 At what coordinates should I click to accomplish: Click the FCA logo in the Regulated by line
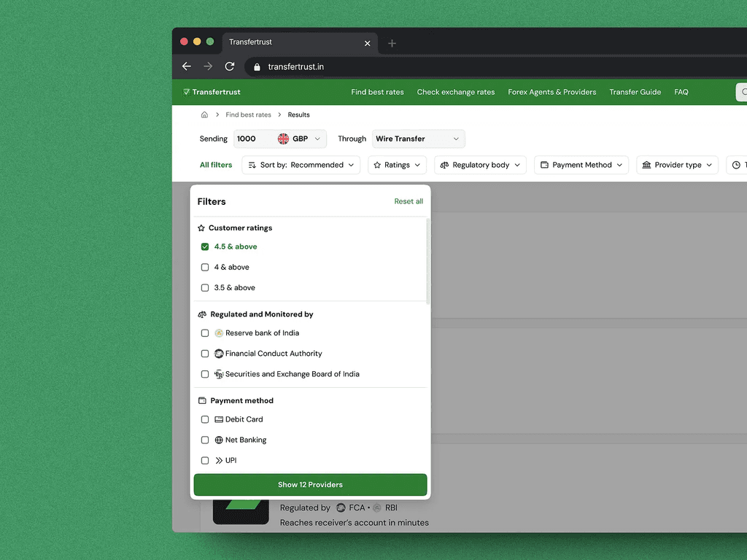click(x=341, y=507)
